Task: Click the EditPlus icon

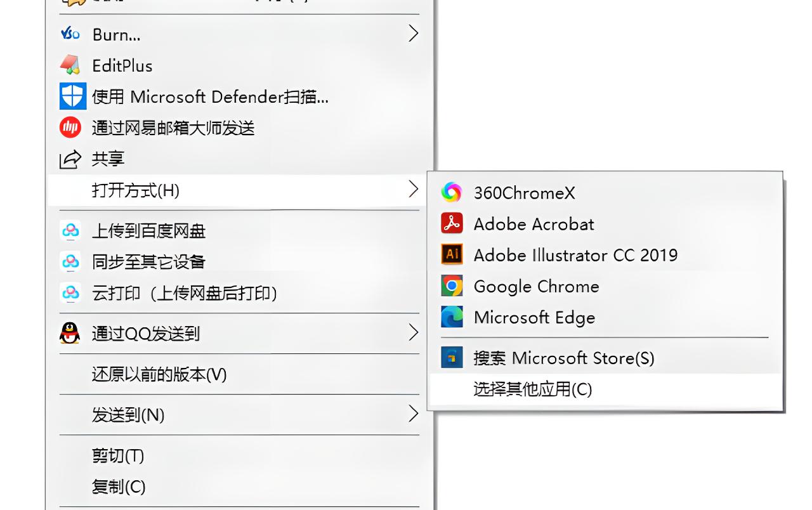Action: (71, 65)
